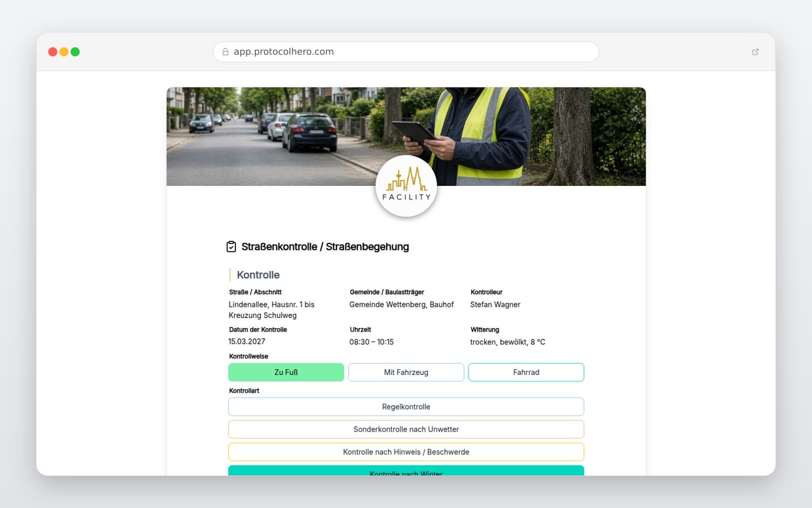Image resolution: width=812 pixels, height=508 pixels.
Task: Click the Kontrollweise label
Action: tap(249, 357)
